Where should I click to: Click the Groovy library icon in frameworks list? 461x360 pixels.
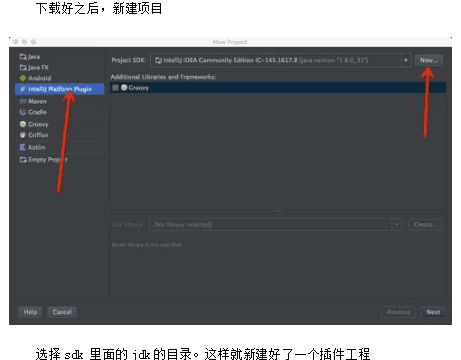(124, 88)
